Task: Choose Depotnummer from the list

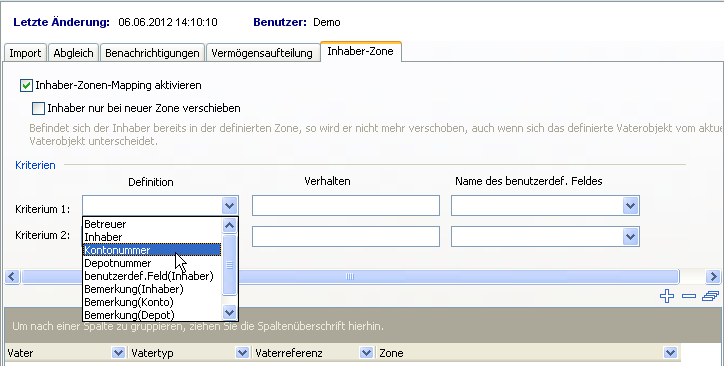Action: [152, 263]
